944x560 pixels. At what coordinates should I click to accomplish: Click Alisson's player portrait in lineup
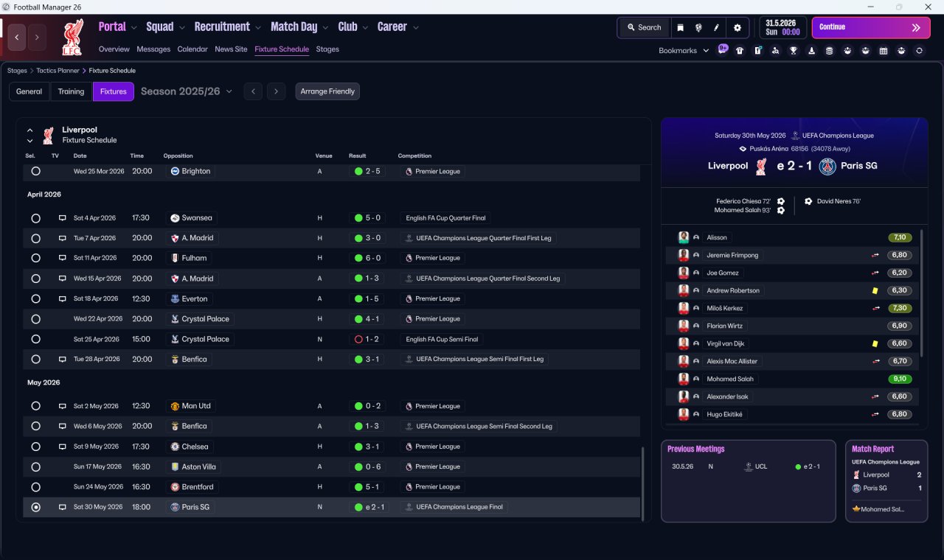pyautogui.click(x=684, y=237)
